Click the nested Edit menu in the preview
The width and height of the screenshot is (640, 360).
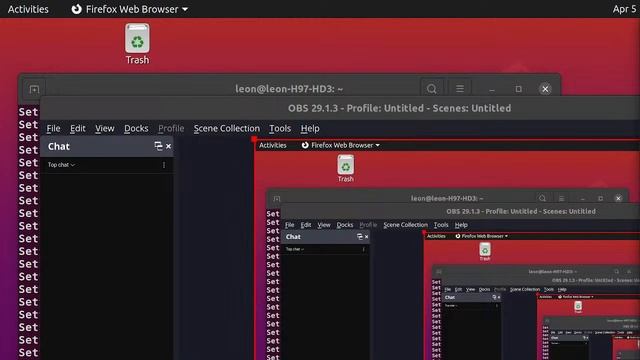click(306, 225)
